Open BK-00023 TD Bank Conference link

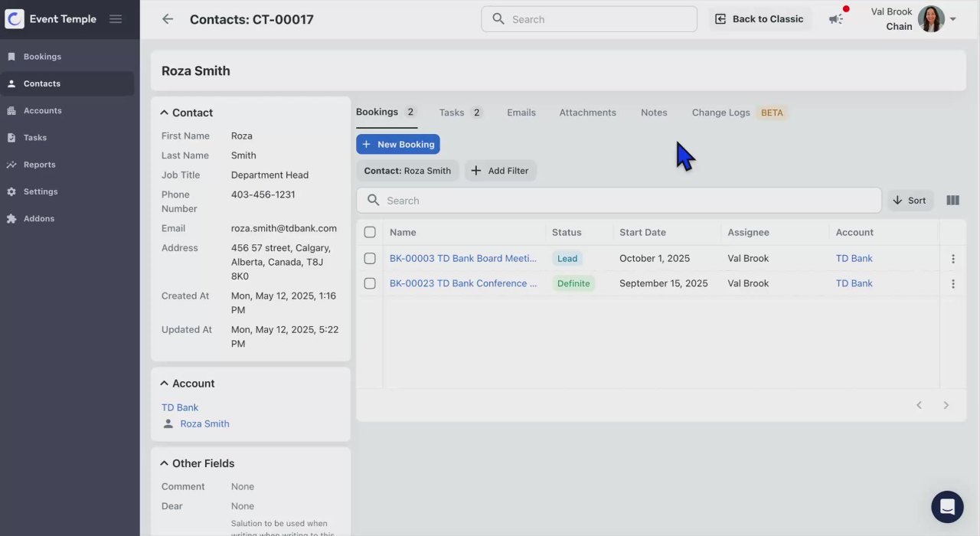tap(463, 283)
